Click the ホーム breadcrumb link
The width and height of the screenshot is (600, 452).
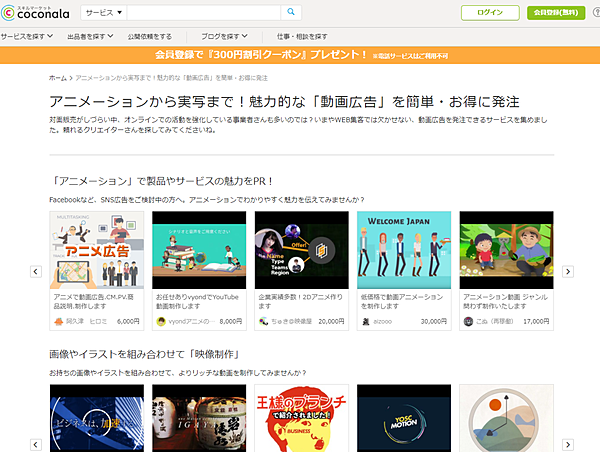click(x=58, y=77)
